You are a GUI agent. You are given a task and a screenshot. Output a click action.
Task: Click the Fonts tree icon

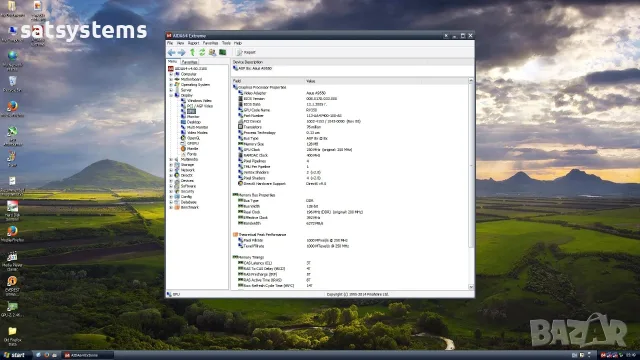(x=183, y=154)
